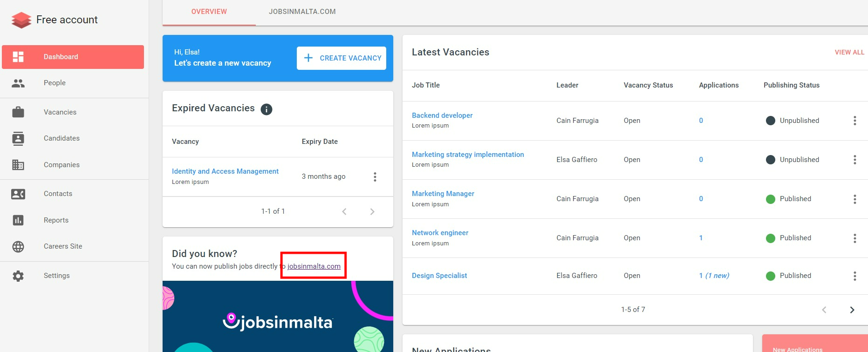
Task: Click Published status dot for Marketing Manager
Action: point(771,199)
